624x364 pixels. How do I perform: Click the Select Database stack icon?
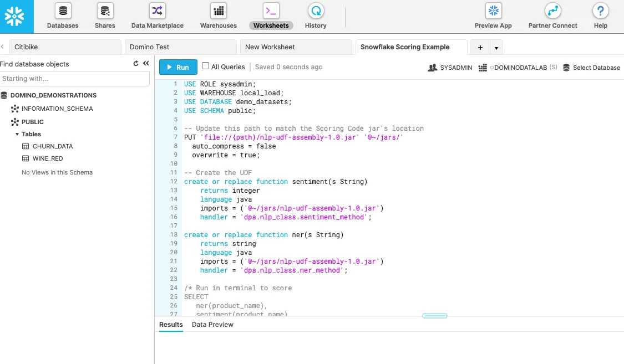(x=566, y=68)
